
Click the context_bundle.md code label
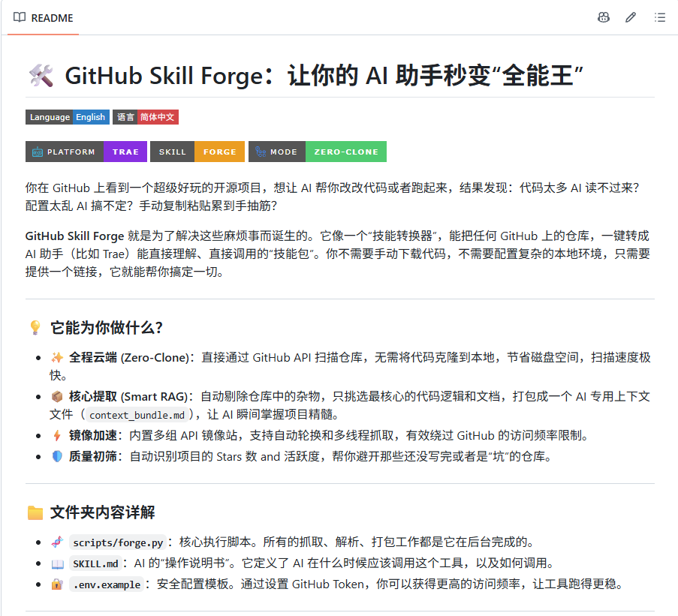(137, 415)
